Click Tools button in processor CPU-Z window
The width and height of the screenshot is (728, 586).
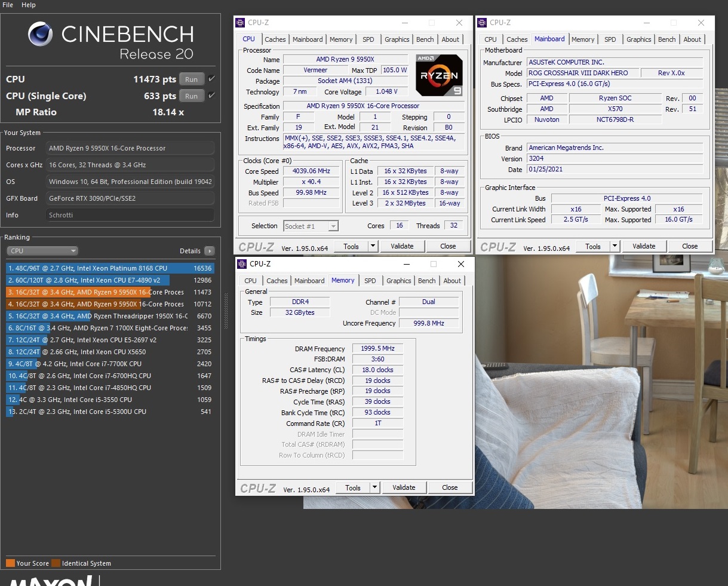pos(351,246)
